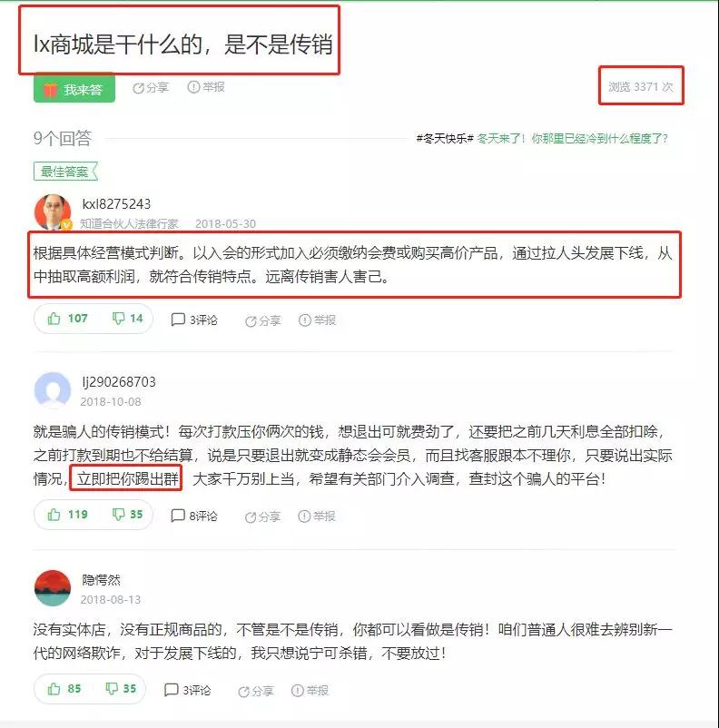The image size is (719, 728).
Task: Open the #冬天快乐# topic link
Action: point(445,138)
